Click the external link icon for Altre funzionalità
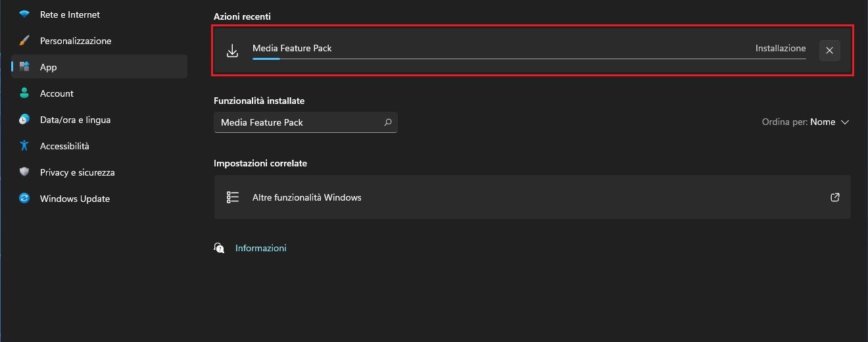This screenshot has width=868, height=342. pos(834,197)
